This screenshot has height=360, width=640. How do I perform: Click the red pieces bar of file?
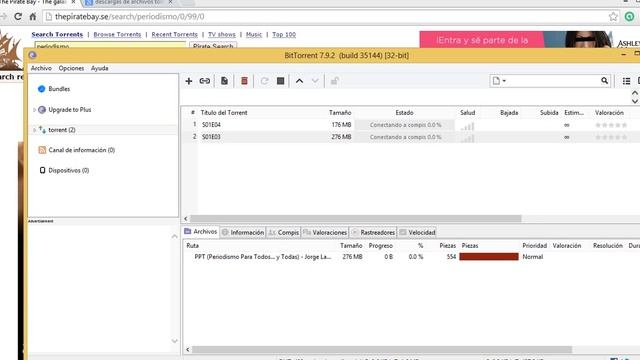489,257
